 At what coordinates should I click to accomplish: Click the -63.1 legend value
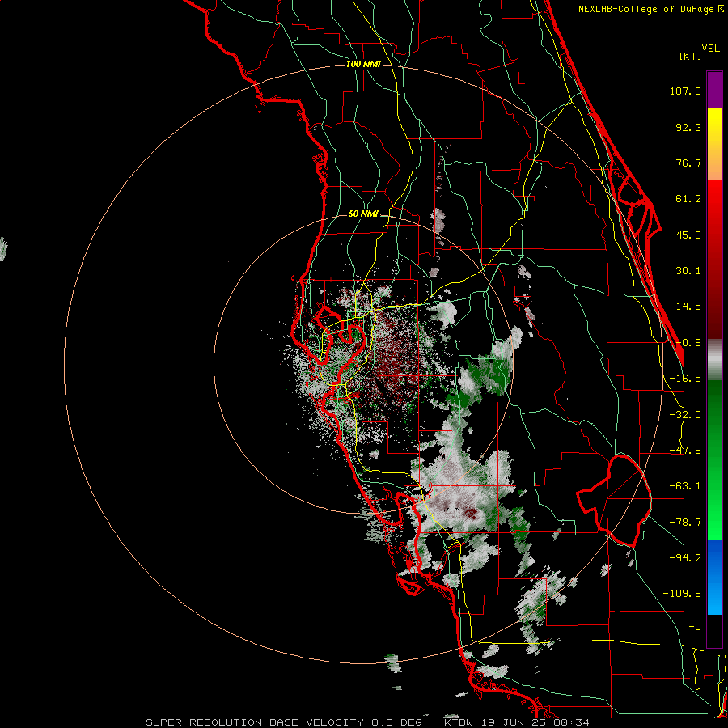tap(685, 486)
